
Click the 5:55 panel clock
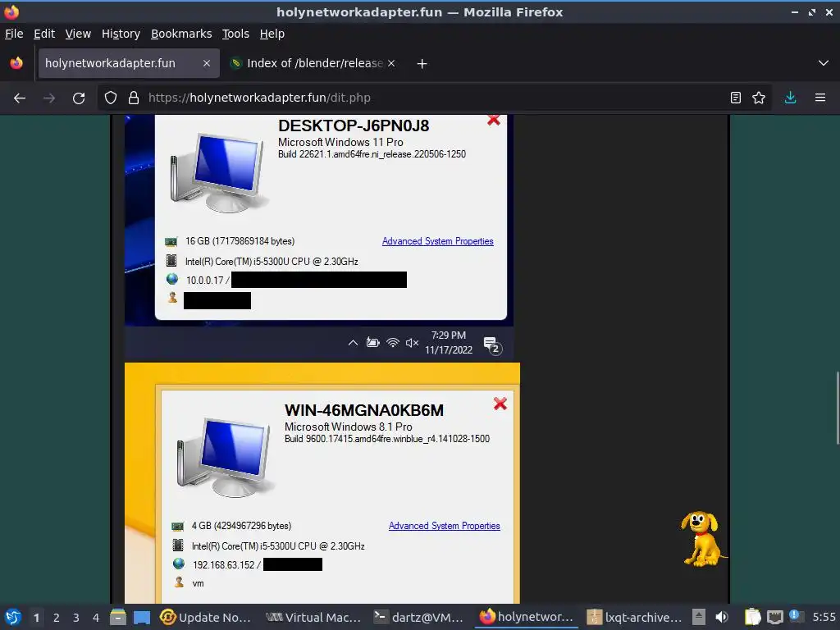coord(824,617)
